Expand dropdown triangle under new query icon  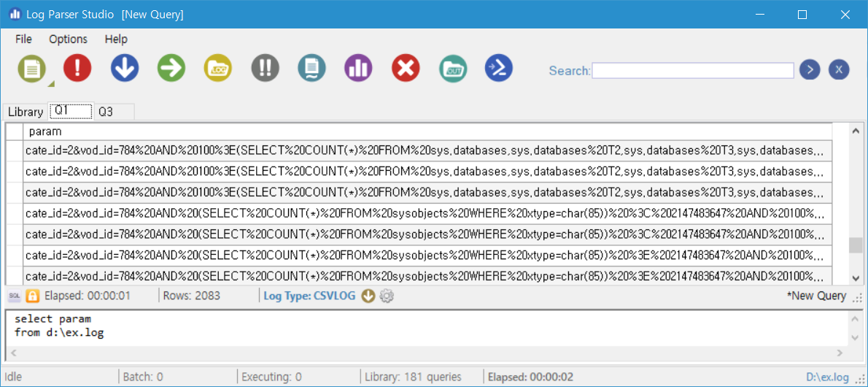click(50, 84)
